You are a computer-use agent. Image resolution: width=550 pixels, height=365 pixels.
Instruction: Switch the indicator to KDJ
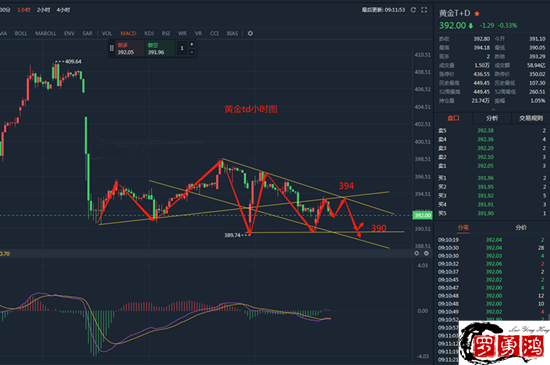(149, 33)
